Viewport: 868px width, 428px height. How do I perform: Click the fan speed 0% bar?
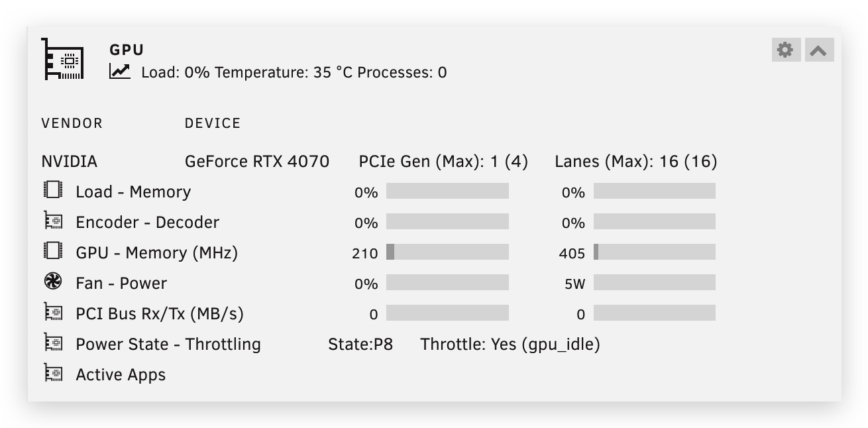[x=447, y=283]
